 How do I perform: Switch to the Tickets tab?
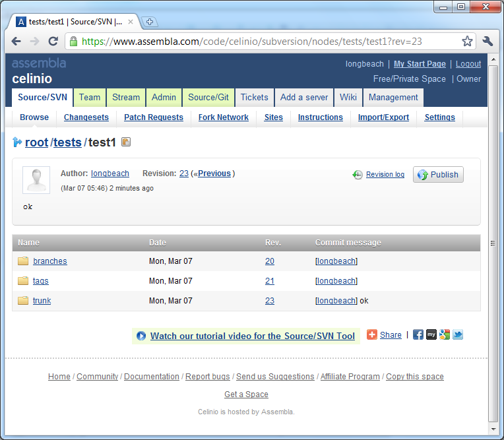(x=254, y=97)
